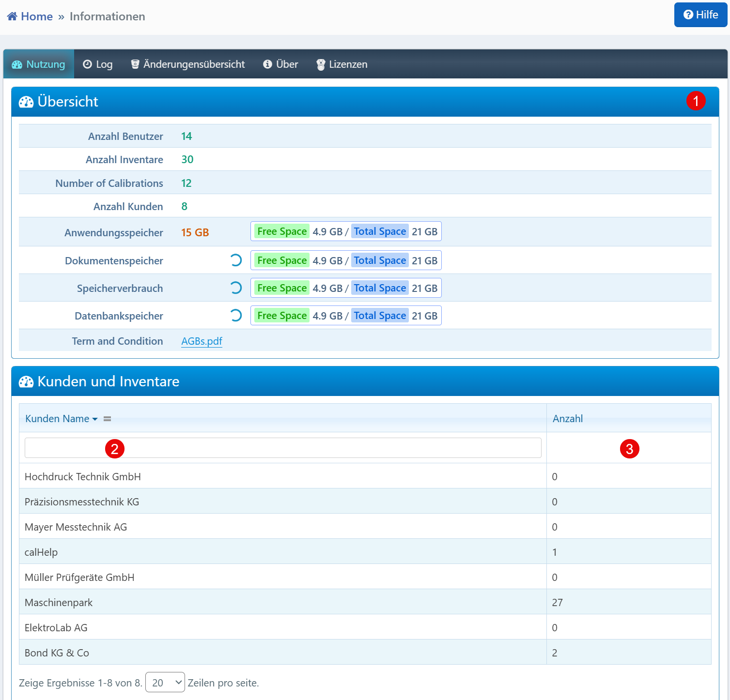Click the Total Space badge for Datenbankspeicher

380,316
